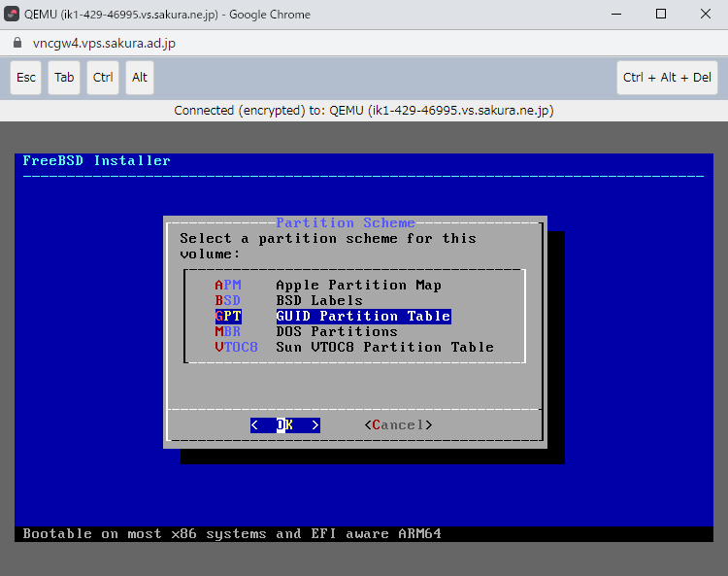Toggle the Alt modifier key button
Image resolution: width=728 pixels, height=576 pixels.
tap(140, 78)
